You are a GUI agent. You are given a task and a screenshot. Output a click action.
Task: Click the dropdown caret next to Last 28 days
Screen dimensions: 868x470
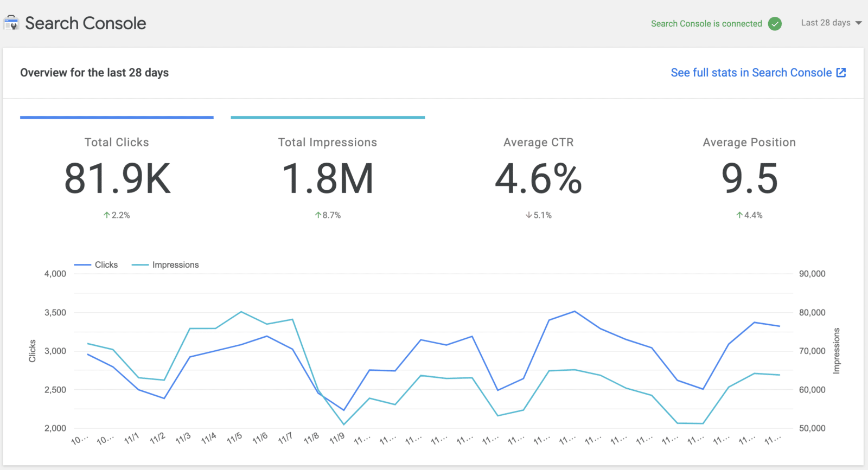[x=858, y=23]
